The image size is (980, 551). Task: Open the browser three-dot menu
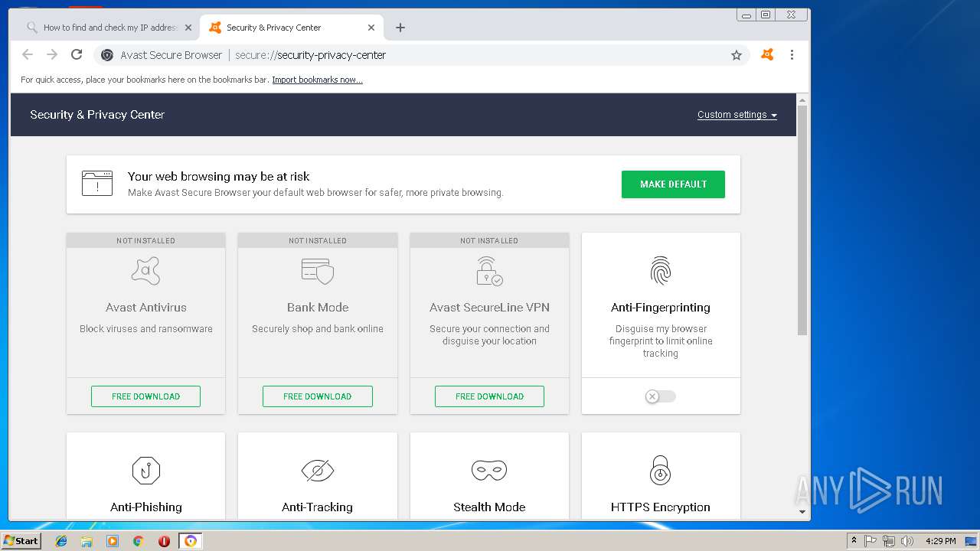point(792,55)
